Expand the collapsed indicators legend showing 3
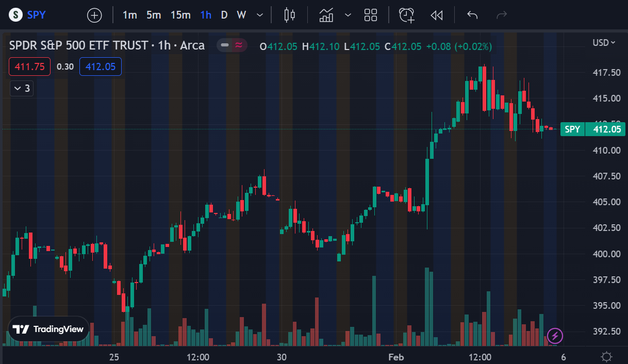Image resolution: width=628 pixels, height=364 pixels. 22,89
